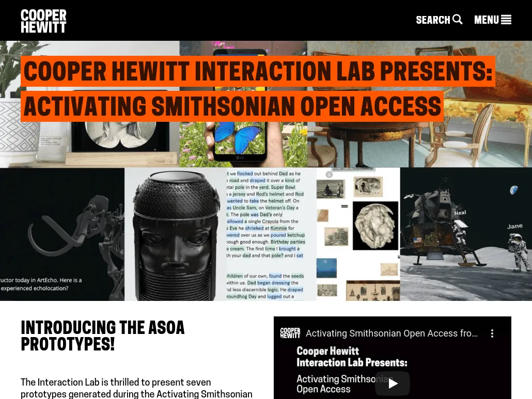This screenshot has height=399, width=532.
Task: Click paragraph 'The Interaction Lab is thrilled to present seven'
Action: tap(116, 382)
